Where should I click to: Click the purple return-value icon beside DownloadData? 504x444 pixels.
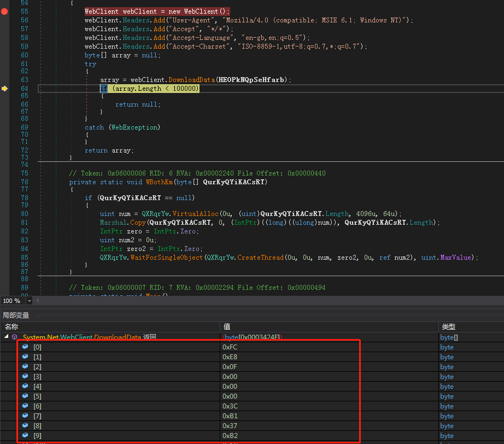tap(14, 337)
